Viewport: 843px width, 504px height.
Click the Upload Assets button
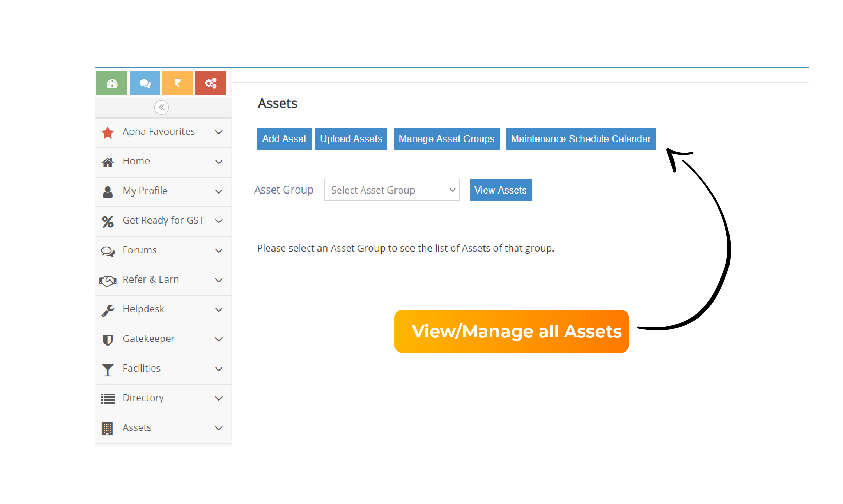pyautogui.click(x=351, y=139)
